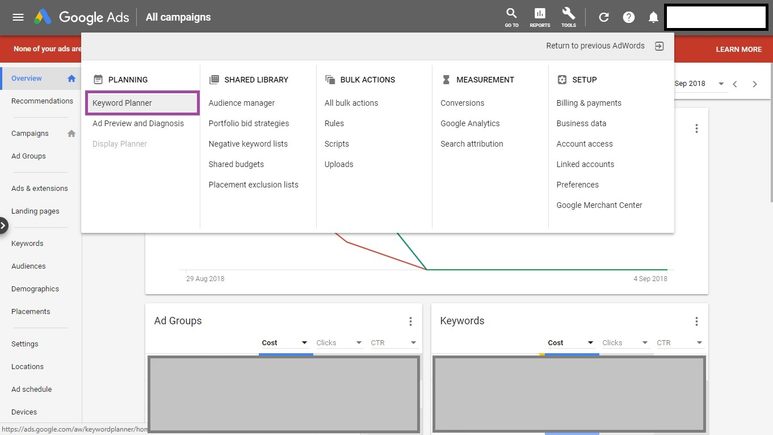Image resolution: width=773 pixels, height=435 pixels.
Task: Open Locations in sidebar
Action: pyautogui.click(x=27, y=367)
